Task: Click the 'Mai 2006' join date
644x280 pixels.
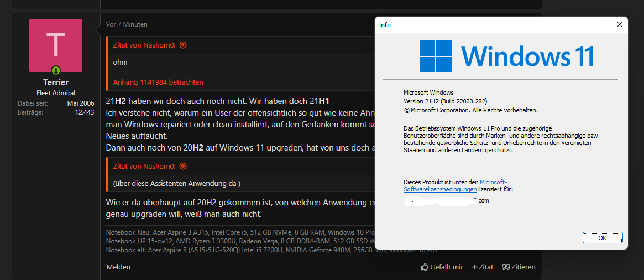Action: [81, 103]
